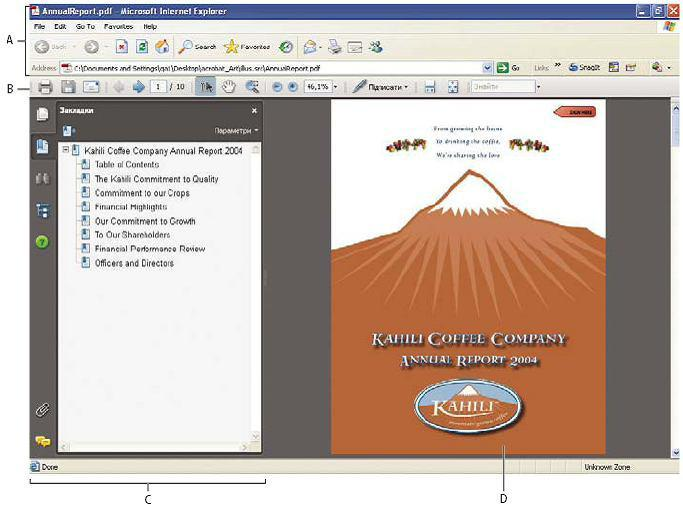Viewport: 683px width, 508px height.
Task: Open the Bookmarks panel icon in sidebar
Action: 43,146
